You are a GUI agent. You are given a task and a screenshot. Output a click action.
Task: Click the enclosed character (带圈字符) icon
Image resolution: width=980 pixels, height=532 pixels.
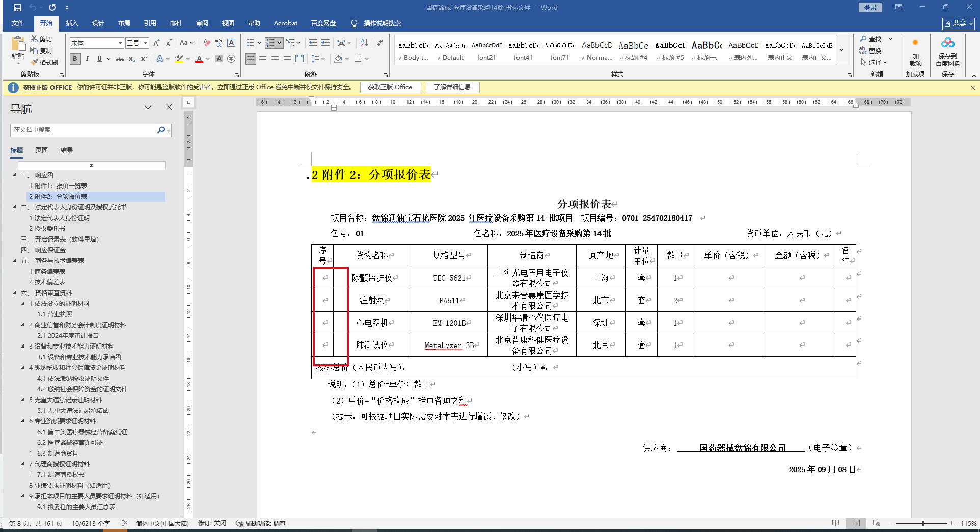(x=231, y=59)
